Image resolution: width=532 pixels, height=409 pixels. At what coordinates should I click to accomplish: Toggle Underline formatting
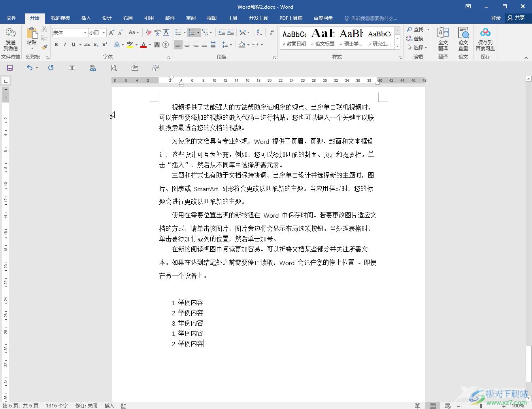74,45
